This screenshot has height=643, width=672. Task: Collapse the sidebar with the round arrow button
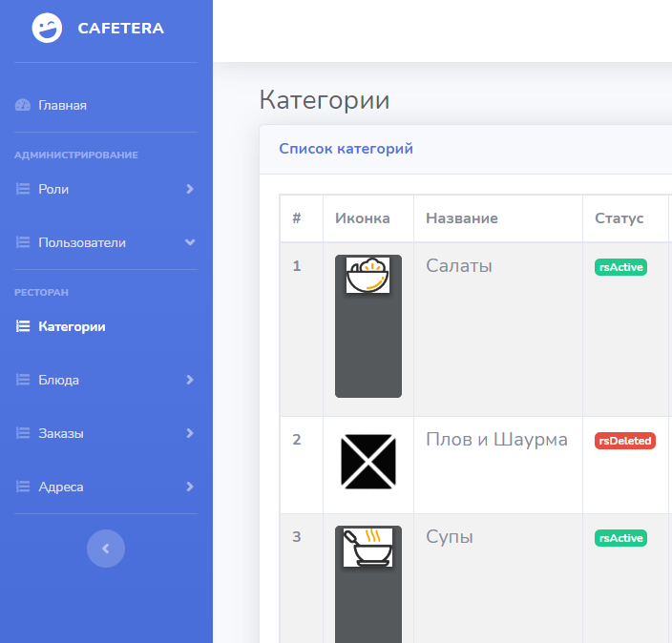click(106, 549)
